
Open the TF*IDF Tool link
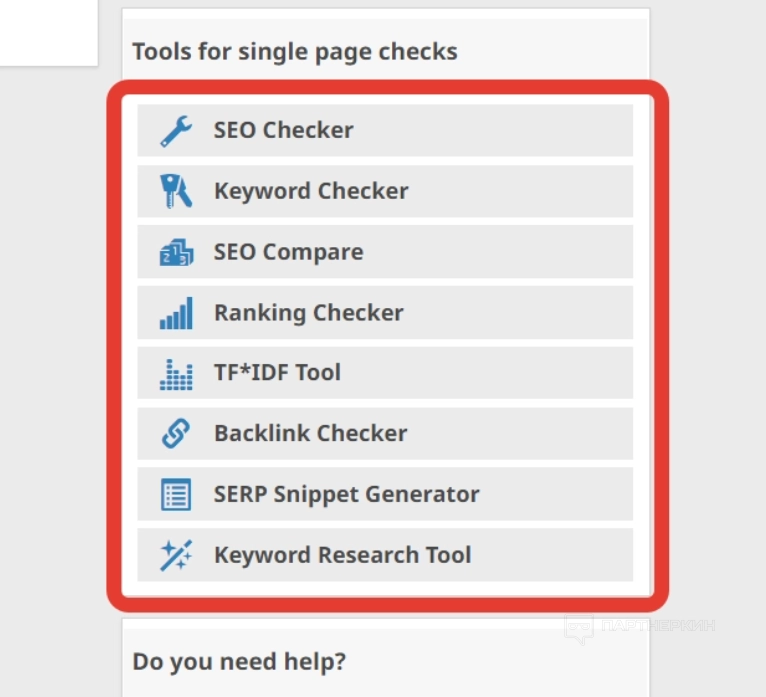pos(277,373)
